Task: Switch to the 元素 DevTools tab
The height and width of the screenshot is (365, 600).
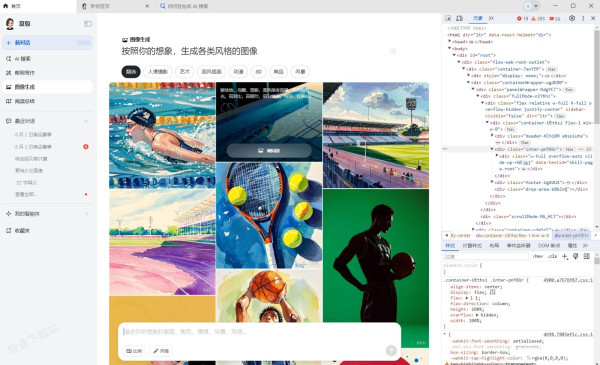Action: coord(478,18)
